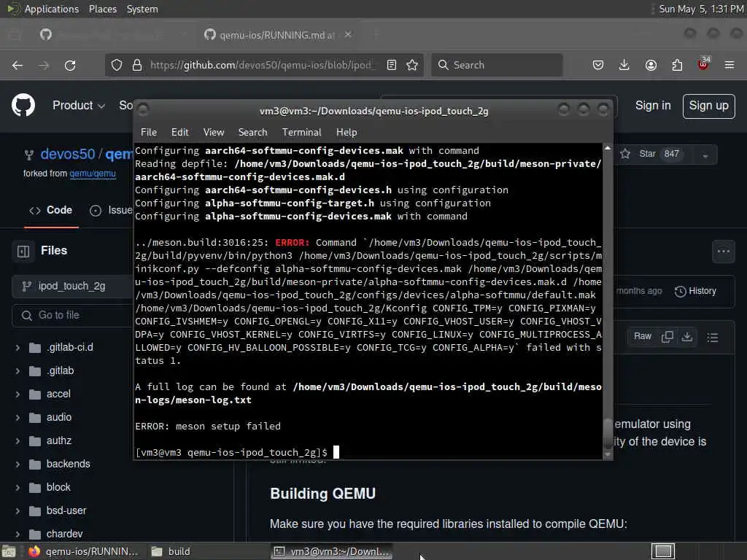Open the outline list icon
The width and height of the screenshot is (747, 560).
click(x=713, y=338)
